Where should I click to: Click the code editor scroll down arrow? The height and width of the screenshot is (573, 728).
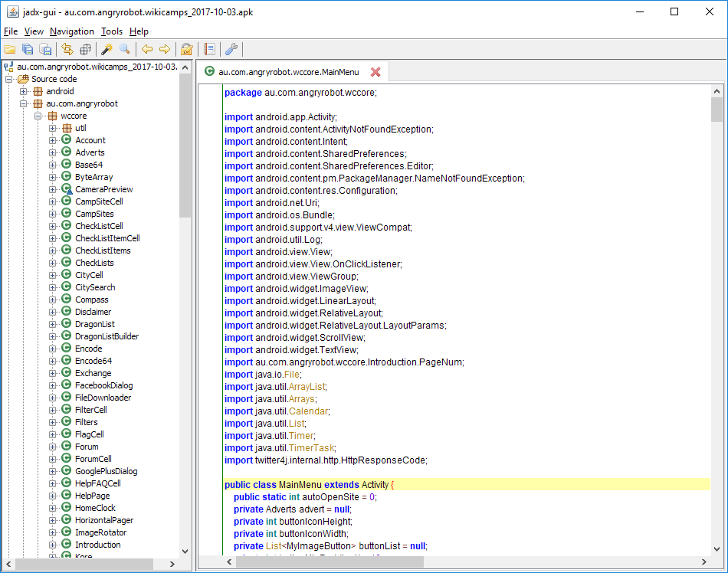717,549
